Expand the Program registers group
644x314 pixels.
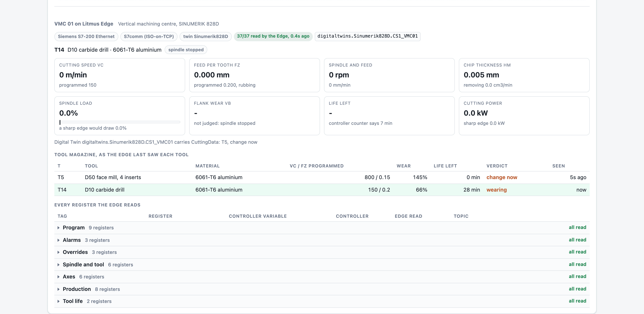[322, 228]
